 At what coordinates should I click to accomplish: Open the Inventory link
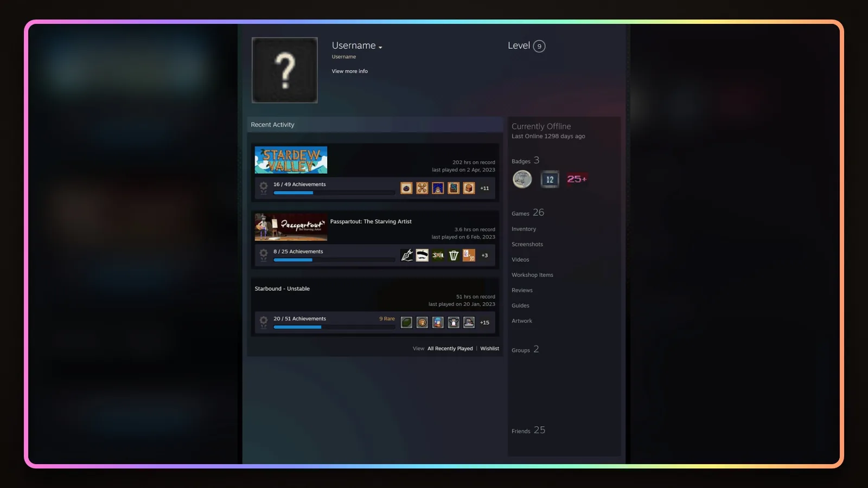coord(524,229)
